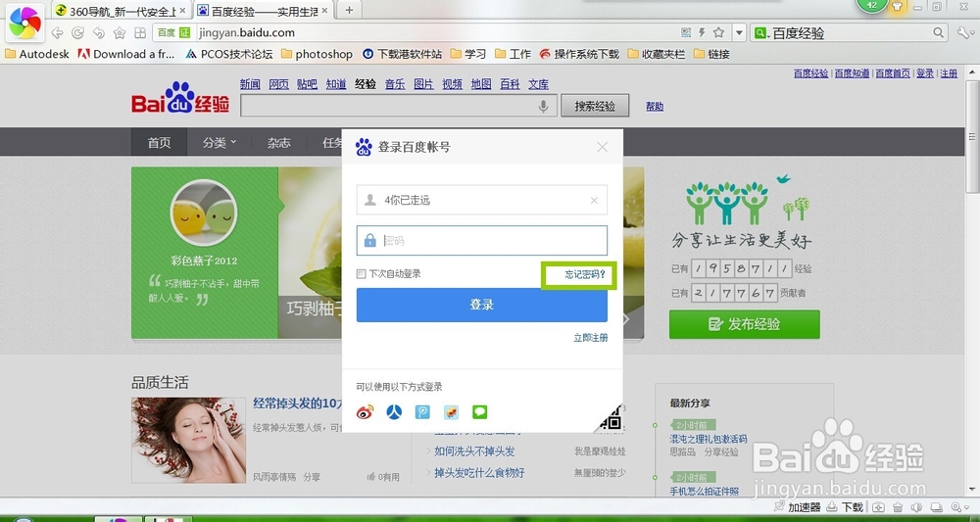Click the Baidu 经验 search input
980x522 pixels.
pyautogui.click(x=398, y=106)
